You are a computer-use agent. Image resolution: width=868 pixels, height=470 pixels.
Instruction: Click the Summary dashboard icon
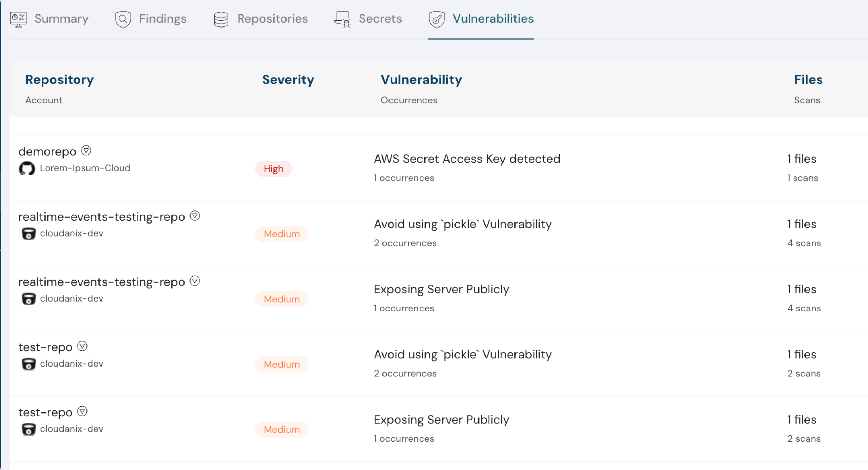[x=18, y=19]
